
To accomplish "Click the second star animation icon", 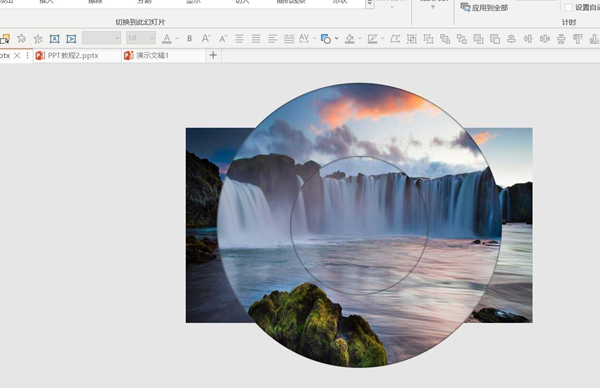I will click(38, 39).
